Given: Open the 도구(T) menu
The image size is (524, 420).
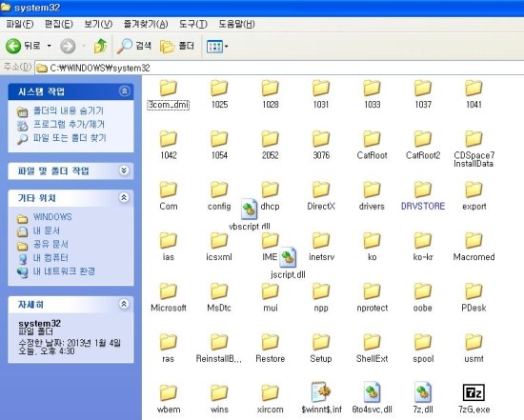Looking at the screenshot, I should coord(193,24).
